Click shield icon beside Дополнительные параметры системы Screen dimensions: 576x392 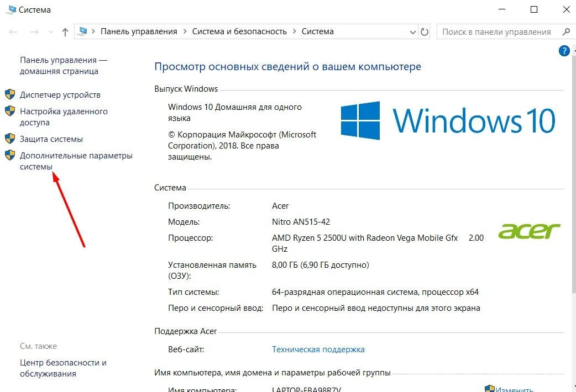coord(10,155)
